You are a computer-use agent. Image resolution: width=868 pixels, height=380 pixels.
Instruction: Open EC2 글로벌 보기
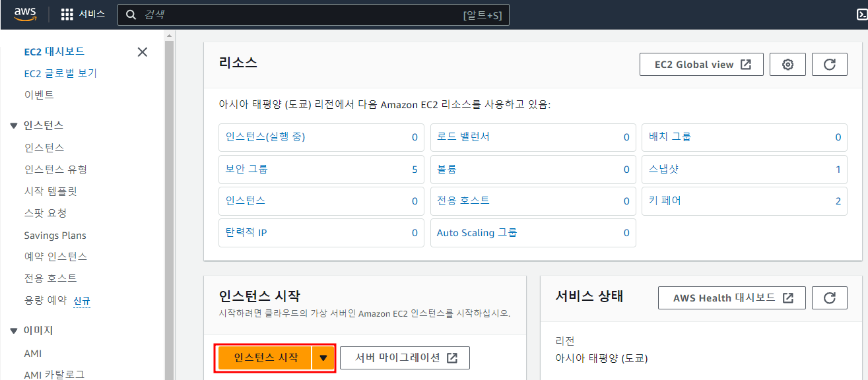(61, 73)
